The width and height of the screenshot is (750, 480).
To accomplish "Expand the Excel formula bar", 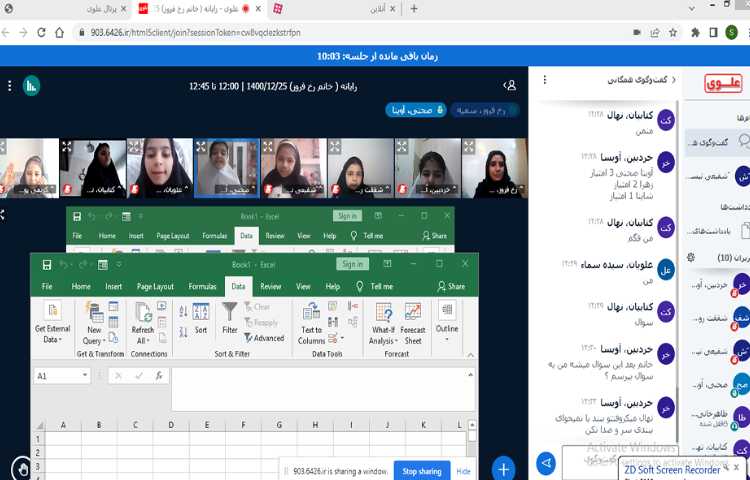I will pyautogui.click(x=471, y=375).
